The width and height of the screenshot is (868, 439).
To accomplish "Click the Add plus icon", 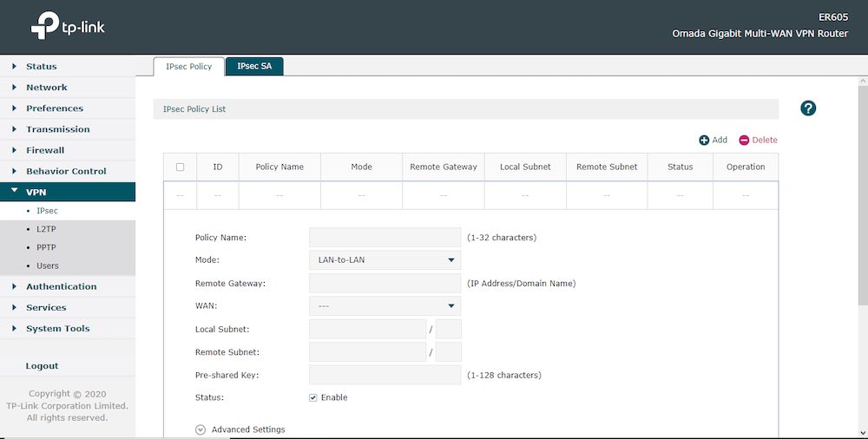I will click(x=704, y=140).
